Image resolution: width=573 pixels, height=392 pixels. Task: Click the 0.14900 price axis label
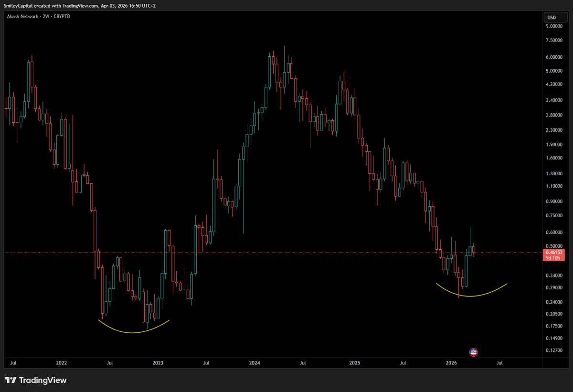[x=554, y=339]
